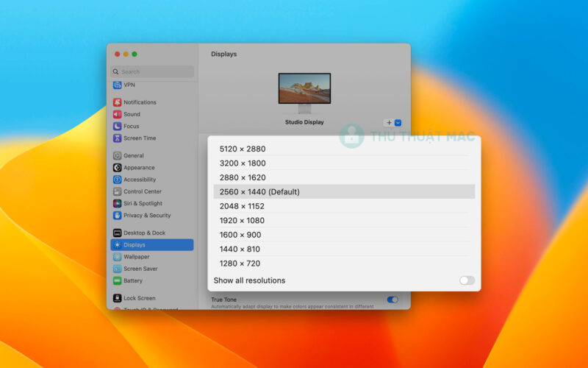
Task: Open the Battery icon in sidebar
Action: tap(118, 280)
